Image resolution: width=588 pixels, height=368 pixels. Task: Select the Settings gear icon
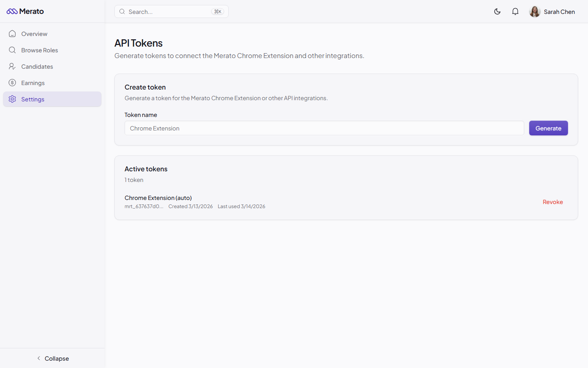click(12, 99)
